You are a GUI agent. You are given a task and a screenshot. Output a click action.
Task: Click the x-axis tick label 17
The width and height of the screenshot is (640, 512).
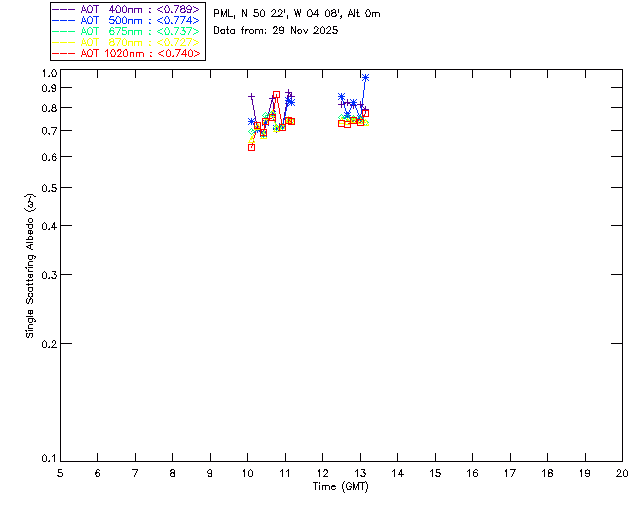tap(510, 473)
